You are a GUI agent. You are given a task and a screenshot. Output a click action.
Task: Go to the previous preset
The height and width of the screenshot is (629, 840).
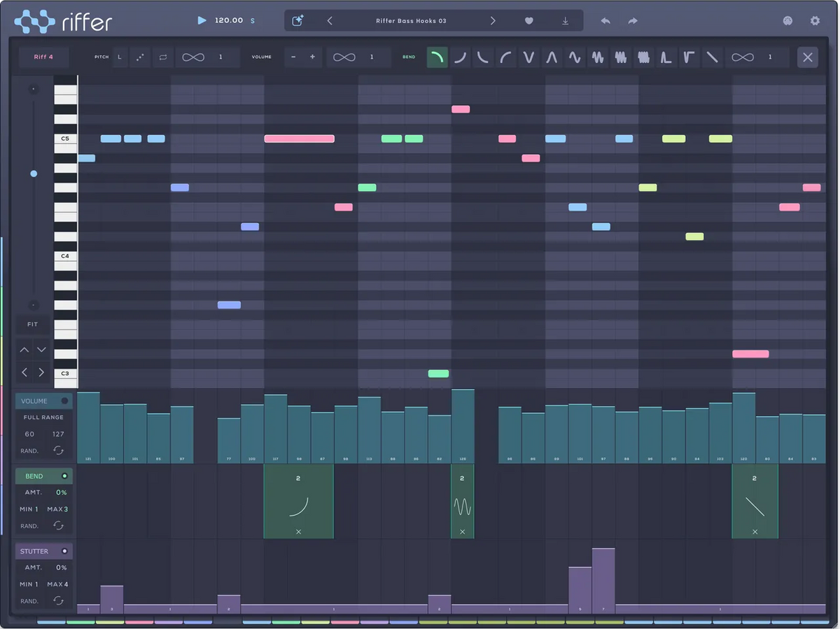click(x=330, y=21)
